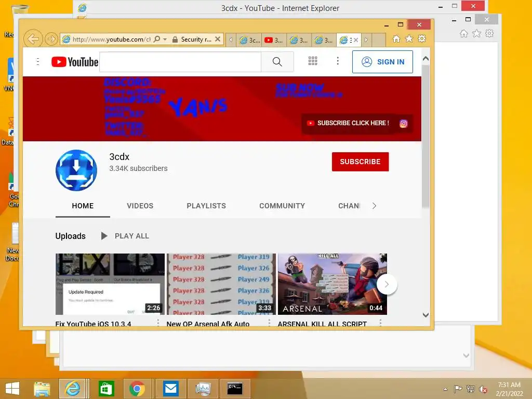Open the YouTube apps grid icon
Image resolution: width=532 pixels, height=399 pixels.
click(x=312, y=61)
